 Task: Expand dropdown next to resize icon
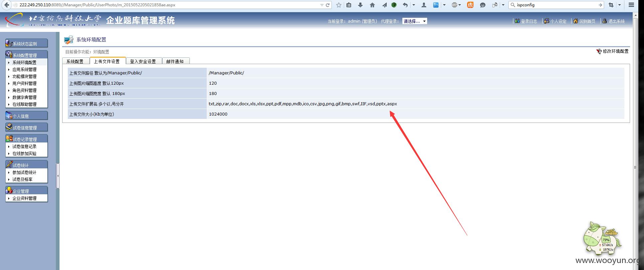(x=503, y=5)
